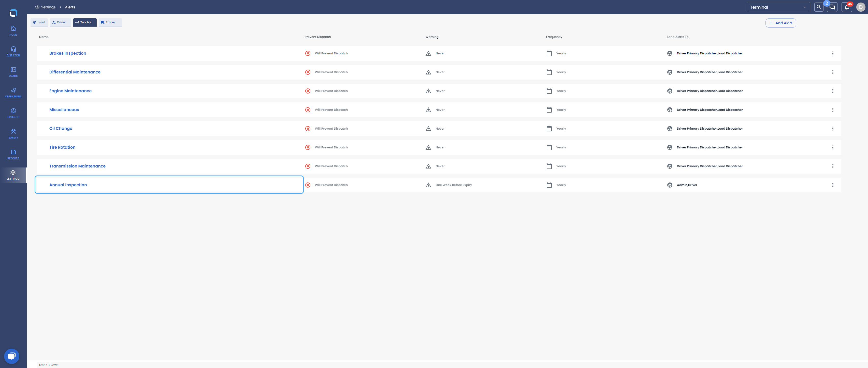Switch to the Load alerts tab
This screenshot has width=868, height=368.
pyautogui.click(x=39, y=22)
